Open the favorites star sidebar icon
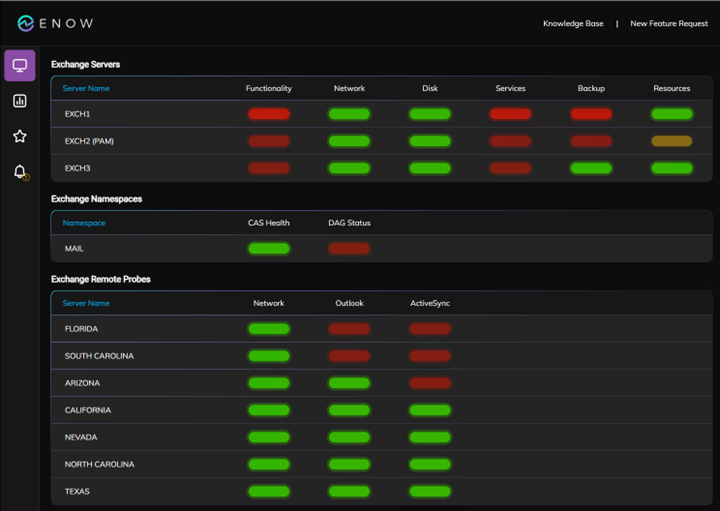The width and height of the screenshot is (720, 511). click(x=19, y=136)
